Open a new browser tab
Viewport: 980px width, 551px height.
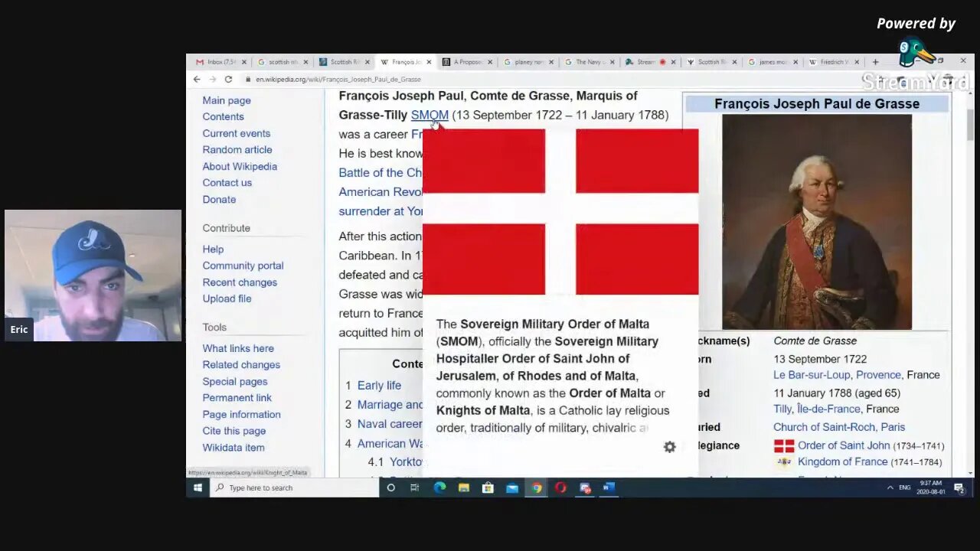pyautogui.click(x=875, y=62)
